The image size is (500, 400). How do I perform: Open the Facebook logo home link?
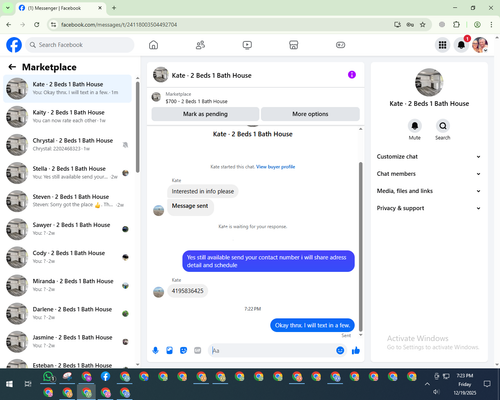coord(14,45)
